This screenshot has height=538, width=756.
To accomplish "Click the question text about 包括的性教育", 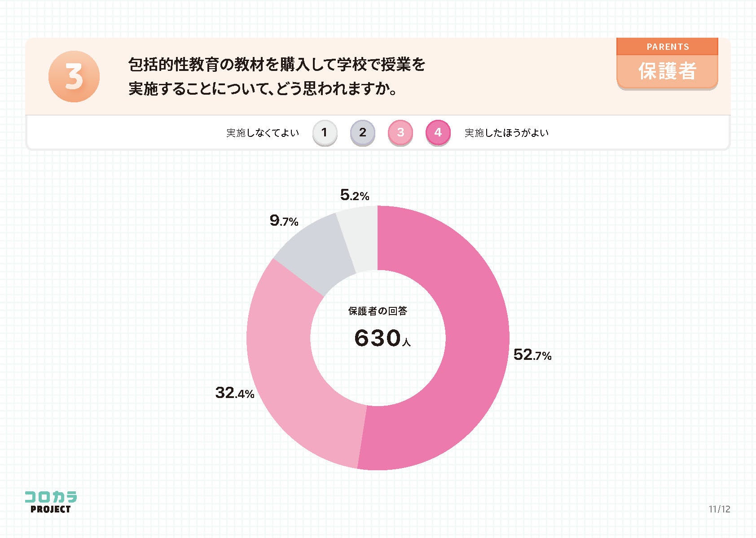I will coord(277,77).
